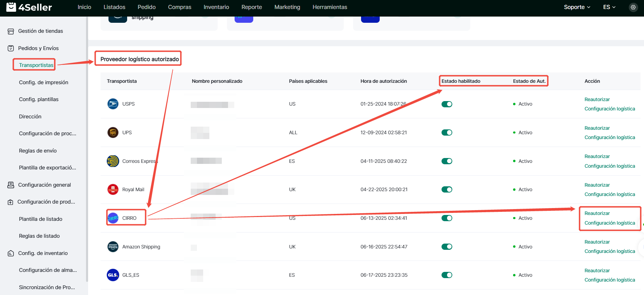644x295 pixels.
Task: Click the UPS carrier logo
Action: pyautogui.click(x=113, y=132)
